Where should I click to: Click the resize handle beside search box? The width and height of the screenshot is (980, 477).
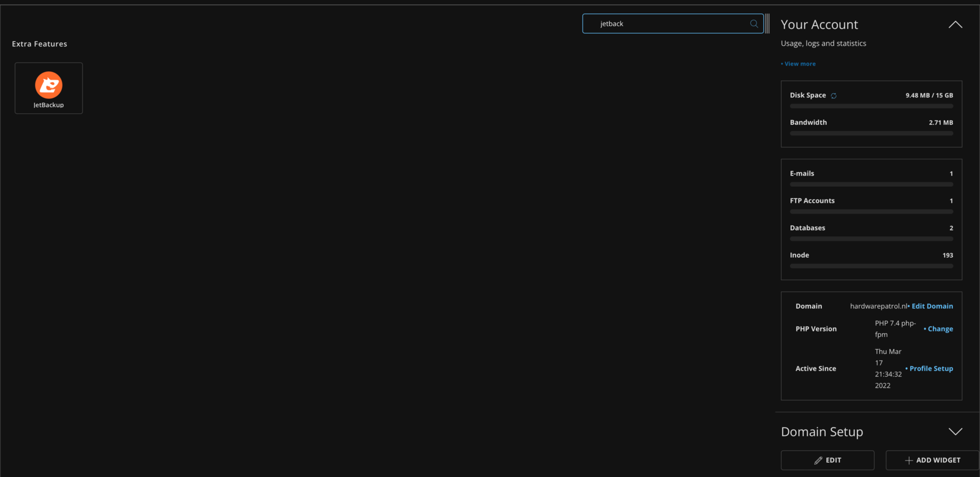click(767, 24)
